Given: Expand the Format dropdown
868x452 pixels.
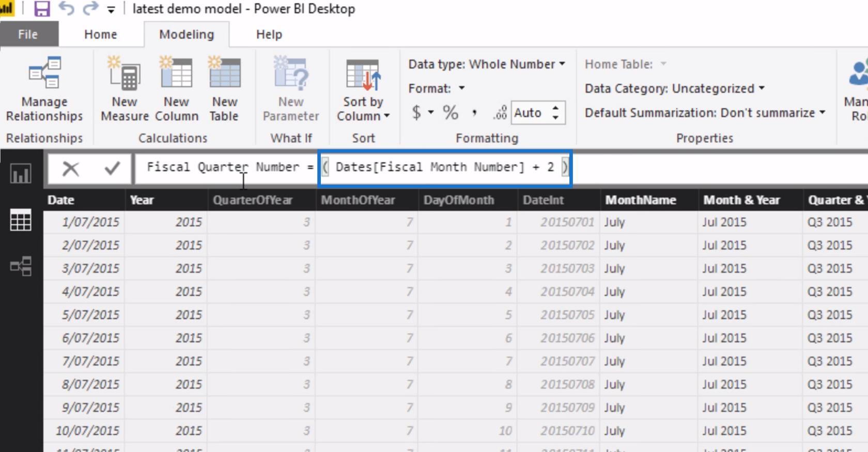Looking at the screenshot, I should (x=437, y=88).
